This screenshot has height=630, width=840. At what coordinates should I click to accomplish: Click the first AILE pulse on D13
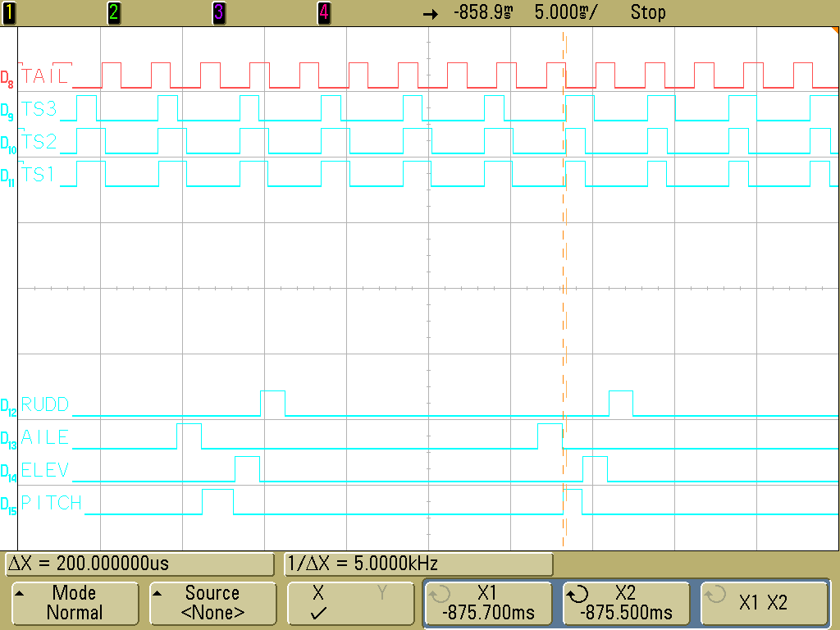click(189, 436)
